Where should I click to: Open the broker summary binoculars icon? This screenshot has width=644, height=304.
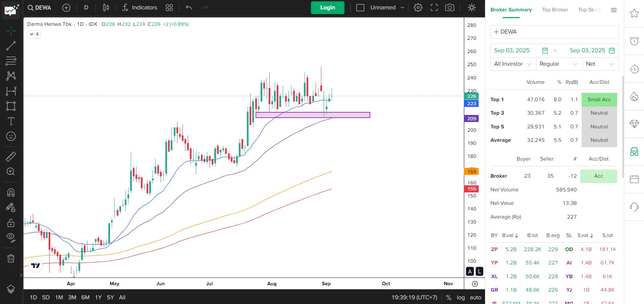click(x=634, y=152)
